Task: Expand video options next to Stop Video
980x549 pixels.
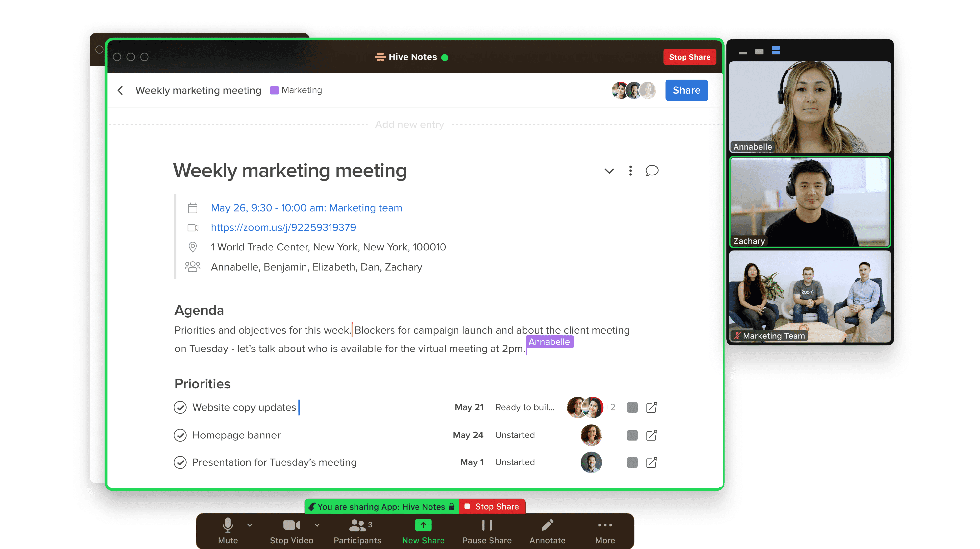Action: point(317,525)
